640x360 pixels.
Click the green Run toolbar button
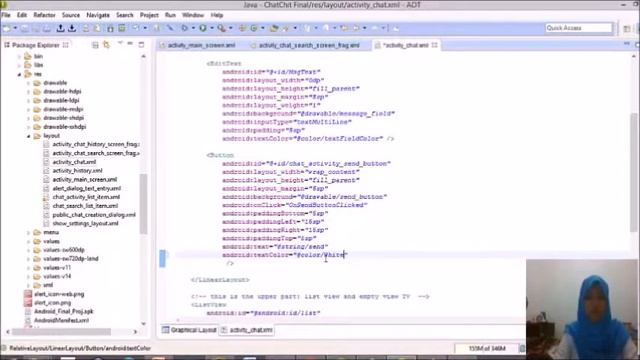click(x=203, y=28)
